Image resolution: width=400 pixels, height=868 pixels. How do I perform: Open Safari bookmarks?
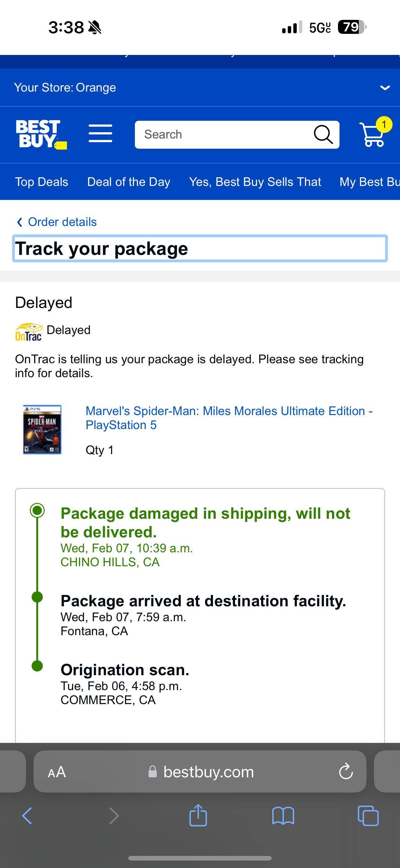tap(283, 816)
